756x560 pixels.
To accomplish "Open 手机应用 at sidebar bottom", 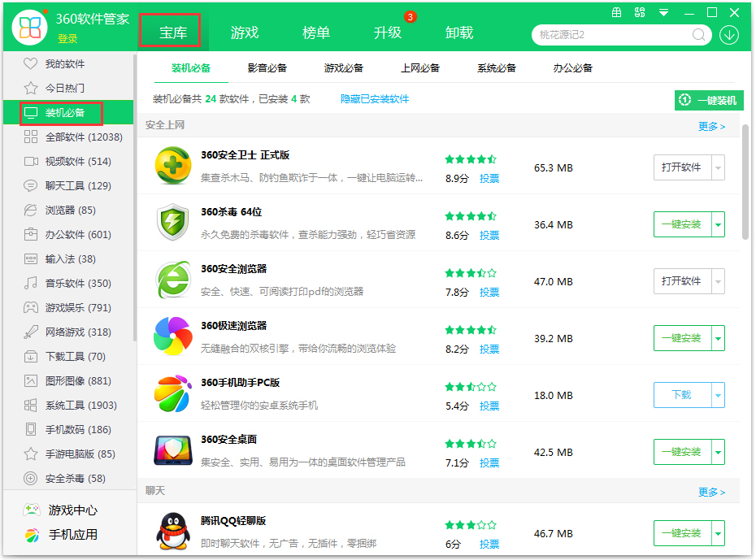I will [x=61, y=535].
